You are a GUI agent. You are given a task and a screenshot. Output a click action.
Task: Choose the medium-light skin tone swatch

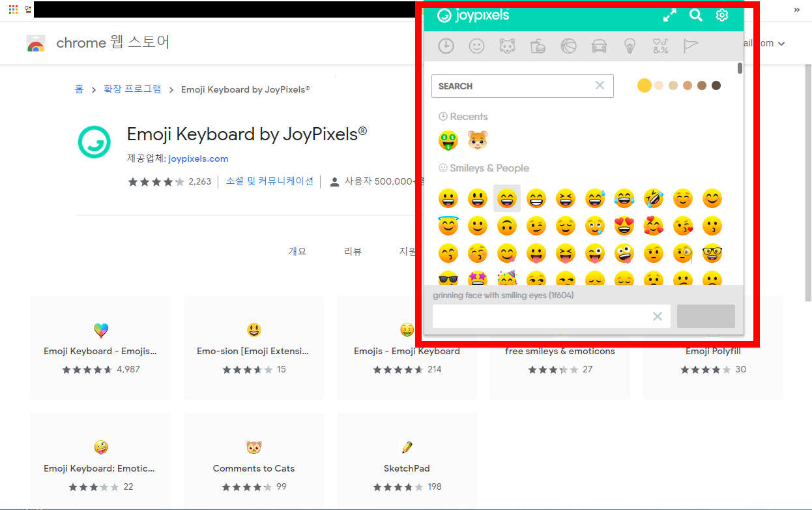click(x=673, y=85)
